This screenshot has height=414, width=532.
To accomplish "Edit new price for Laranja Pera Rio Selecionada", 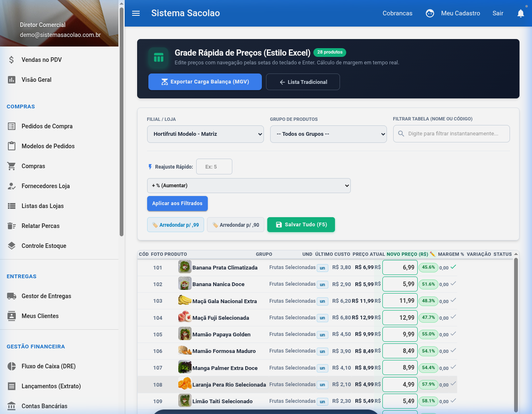I will pos(400,385).
